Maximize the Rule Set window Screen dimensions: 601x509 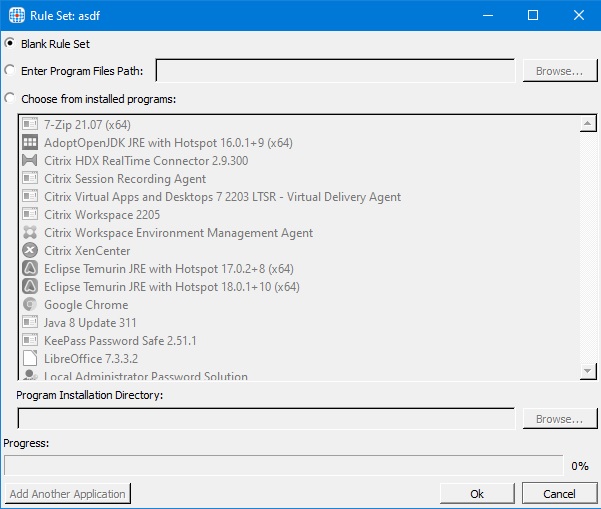pyautogui.click(x=533, y=15)
